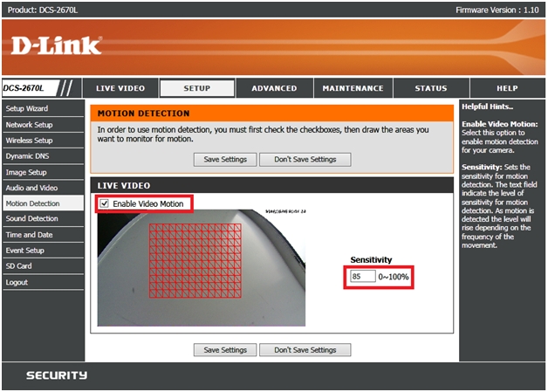Open Wireless Setup page
Screen dimensions: 548x392
(x=29, y=141)
